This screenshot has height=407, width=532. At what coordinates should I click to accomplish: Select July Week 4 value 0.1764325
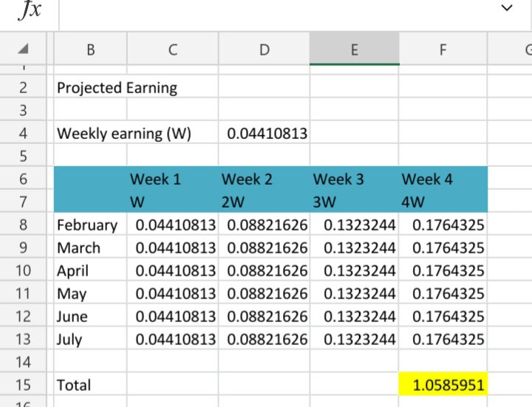pyautogui.click(x=443, y=339)
